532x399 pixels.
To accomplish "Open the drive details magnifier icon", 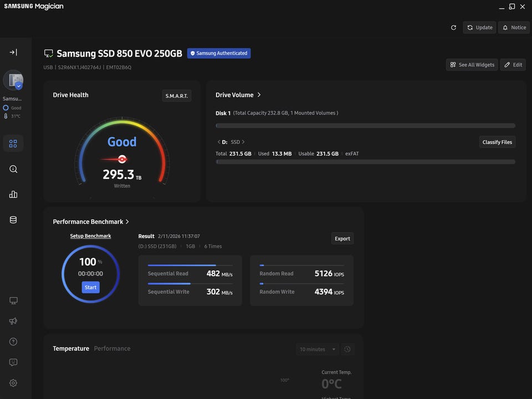I will click(x=13, y=169).
